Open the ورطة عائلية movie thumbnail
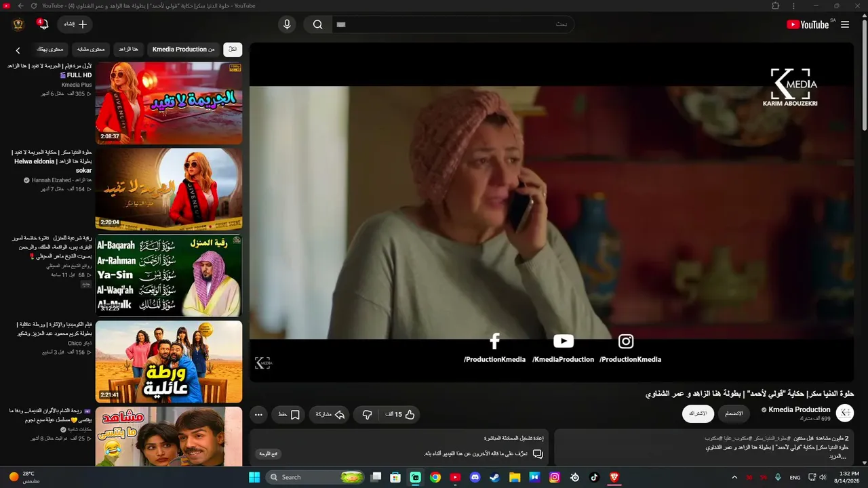Screen dimensions: 868x488 click(169, 361)
